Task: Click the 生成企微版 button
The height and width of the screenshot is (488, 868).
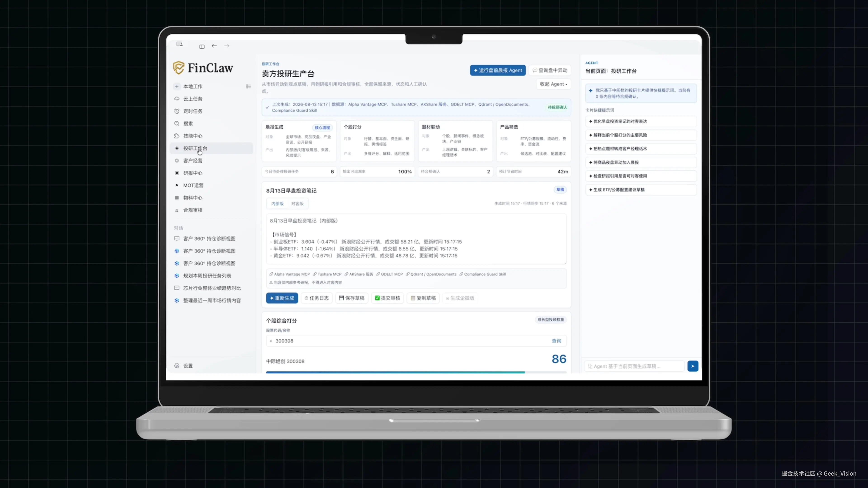Action: [x=460, y=298]
